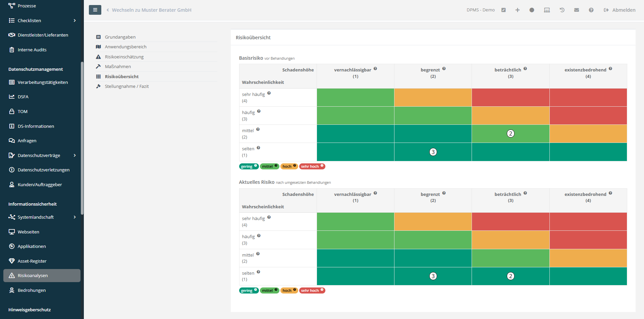Toggle the hamburger sidebar menu button

click(x=95, y=10)
